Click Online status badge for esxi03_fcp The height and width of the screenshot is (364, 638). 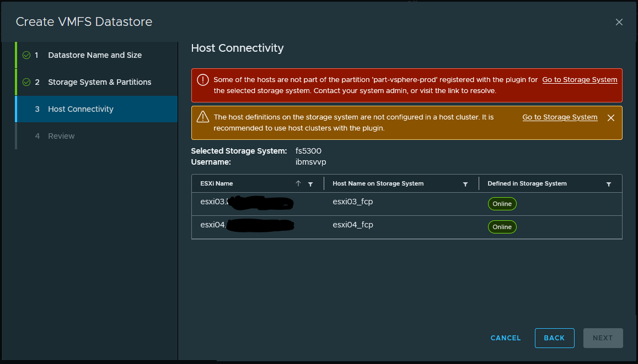[502, 204]
